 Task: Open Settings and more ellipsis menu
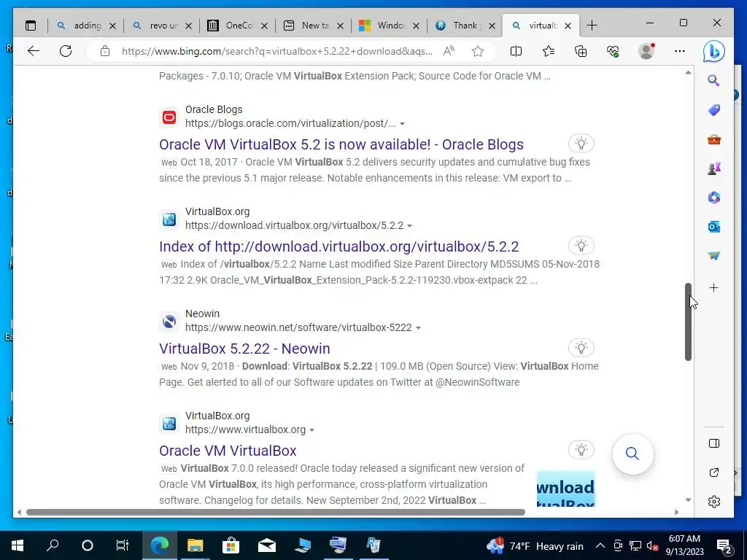(680, 51)
